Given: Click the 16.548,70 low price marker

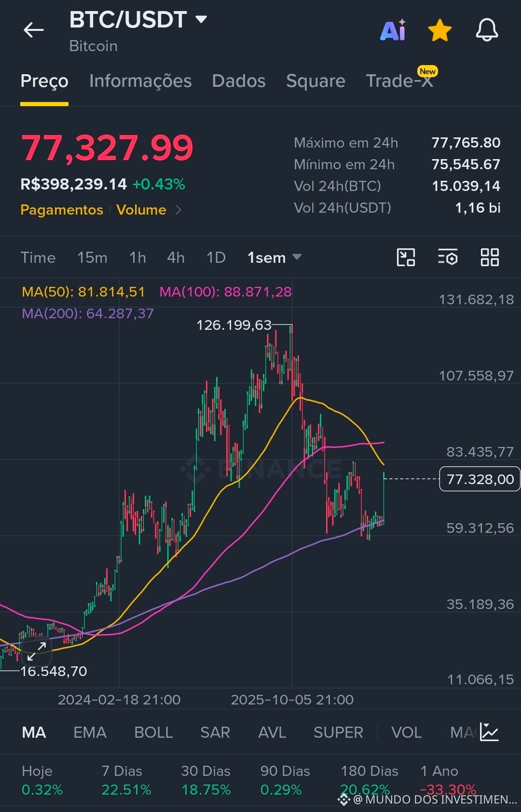Looking at the screenshot, I should click(x=54, y=671).
